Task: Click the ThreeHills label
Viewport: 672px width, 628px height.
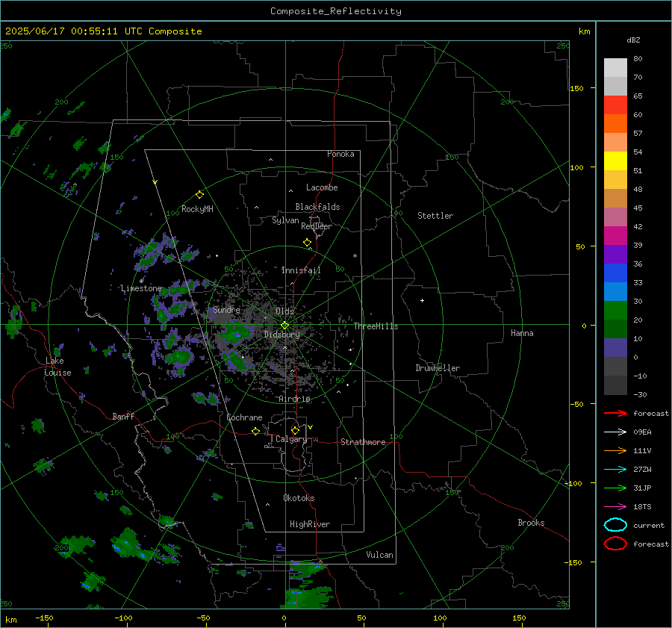Action: click(x=376, y=326)
